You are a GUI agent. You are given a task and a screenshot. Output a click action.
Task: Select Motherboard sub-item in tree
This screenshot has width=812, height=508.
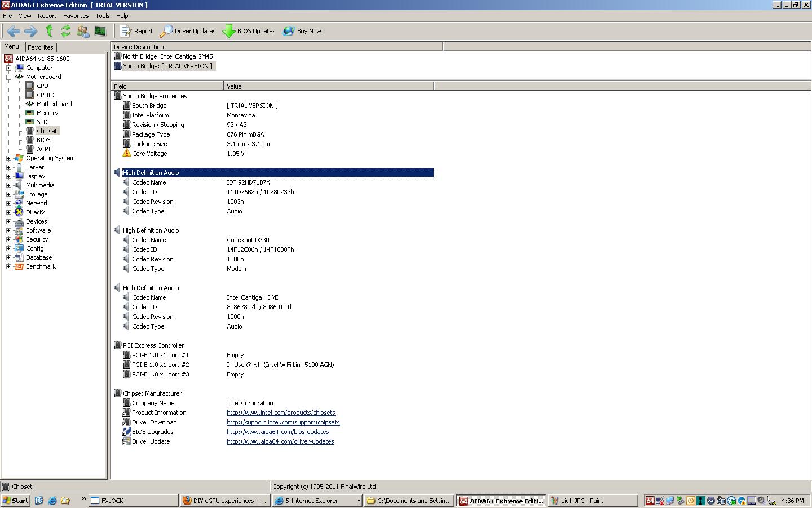point(54,104)
